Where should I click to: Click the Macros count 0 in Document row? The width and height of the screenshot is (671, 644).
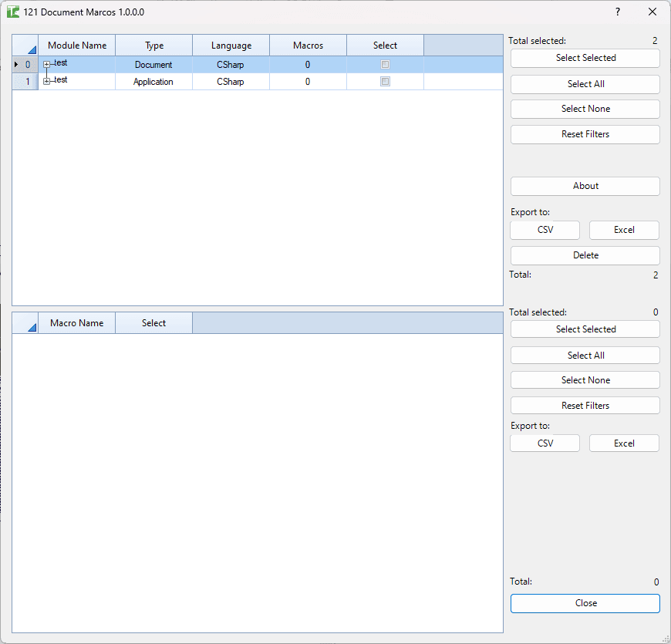click(x=308, y=65)
